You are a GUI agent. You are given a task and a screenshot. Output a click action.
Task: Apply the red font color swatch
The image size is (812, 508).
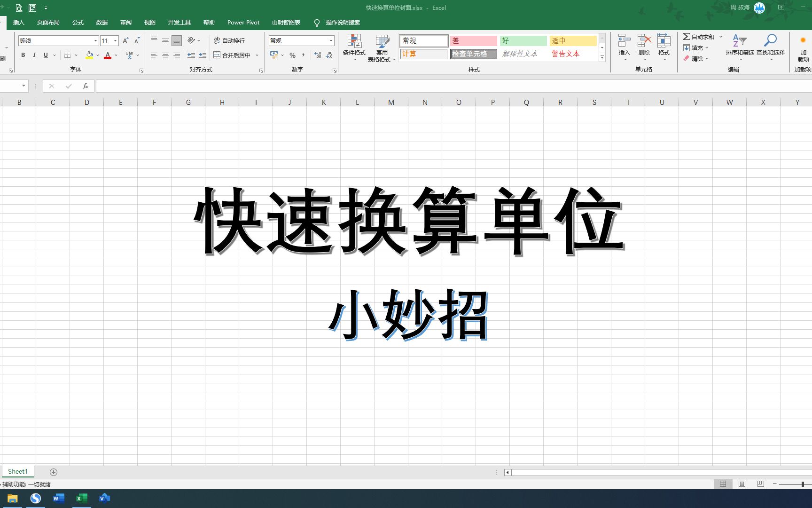(108, 55)
